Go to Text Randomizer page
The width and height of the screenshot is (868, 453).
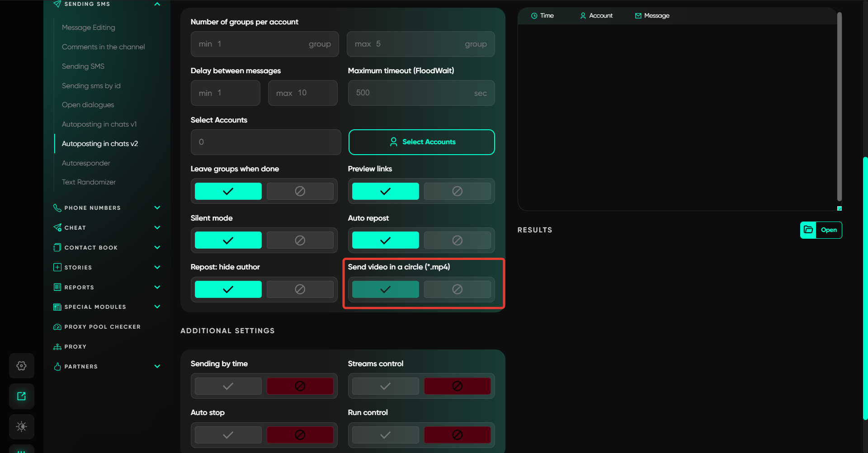89,182
